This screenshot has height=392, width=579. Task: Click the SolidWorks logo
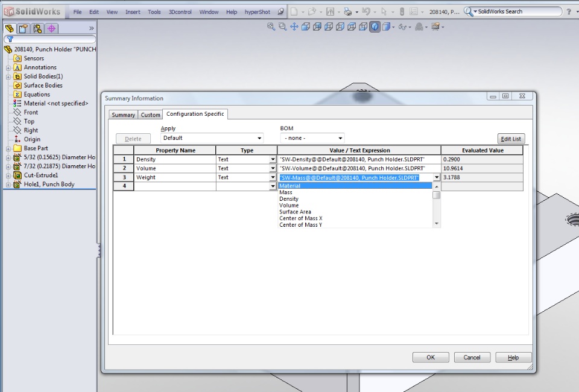tap(32, 11)
